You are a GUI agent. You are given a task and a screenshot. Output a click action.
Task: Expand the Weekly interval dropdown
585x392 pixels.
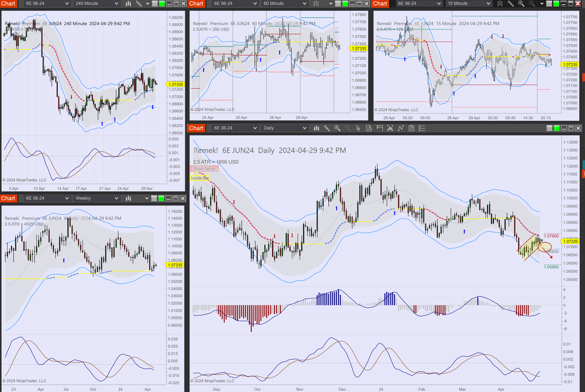pos(97,198)
